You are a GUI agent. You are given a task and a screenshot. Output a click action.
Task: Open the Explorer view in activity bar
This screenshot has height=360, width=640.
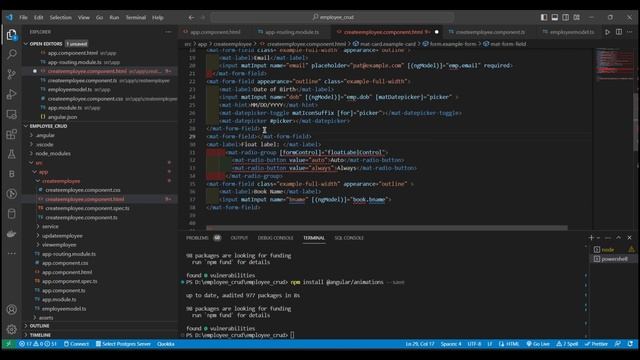11,35
